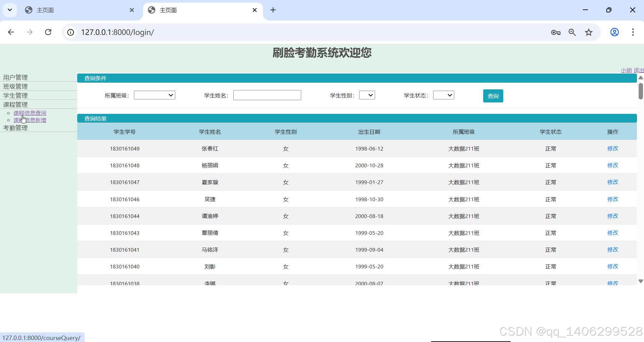Click 修改 for student 杨丽娟
Viewport: 644px width, 342px height.
point(612,165)
